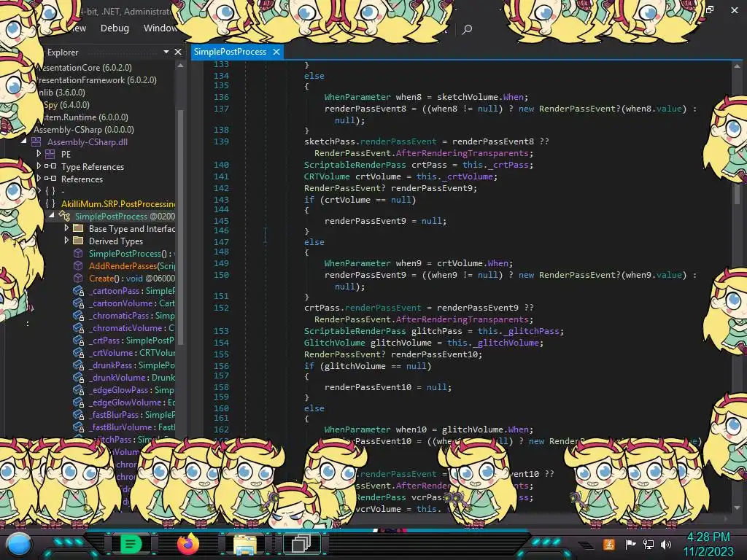Screen dimensions: 747x560
Task: Click the Assembly-CSharp.dll module icon
Action: pyautogui.click(x=36, y=141)
